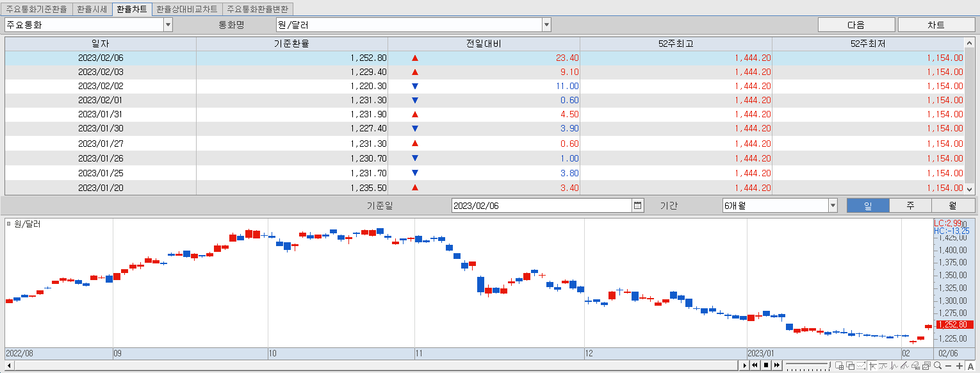Viewport: 980px width, 373px height.
Task: Select the 월 (monthly) period toggle
Action: pos(953,205)
